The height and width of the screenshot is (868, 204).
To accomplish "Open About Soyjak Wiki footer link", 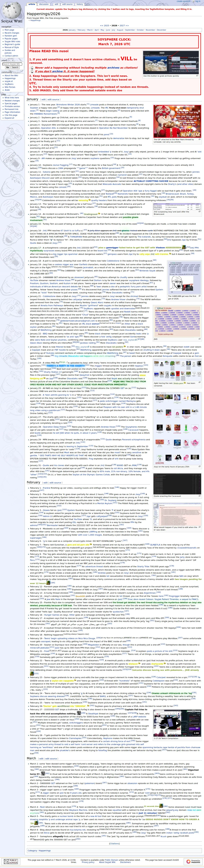I will click(x=107, y=862).
